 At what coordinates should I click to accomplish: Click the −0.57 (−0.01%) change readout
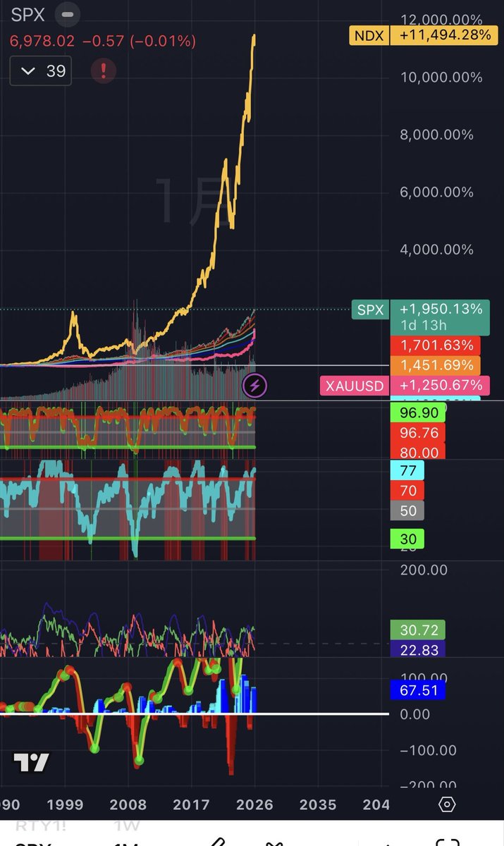coord(139,41)
